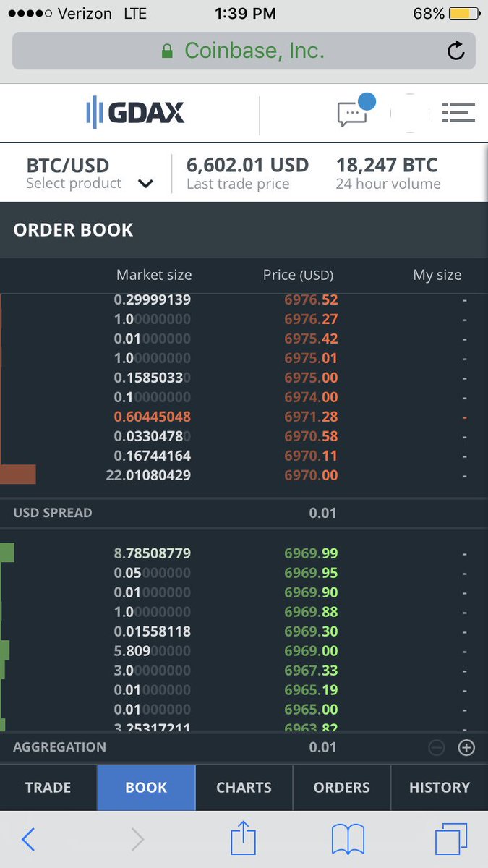Tap the AGGREGATION 0.01 value
The width and height of the screenshot is (488, 868).
click(x=322, y=747)
